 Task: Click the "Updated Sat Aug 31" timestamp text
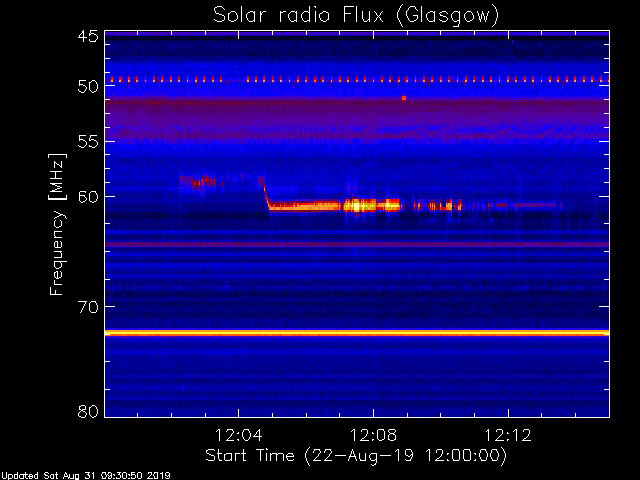pyautogui.click(x=85, y=476)
